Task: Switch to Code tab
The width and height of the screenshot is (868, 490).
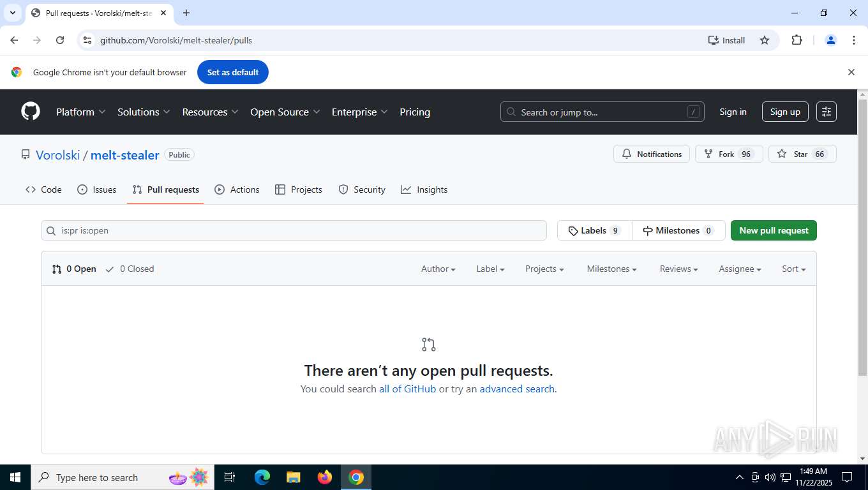Action: tap(43, 189)
